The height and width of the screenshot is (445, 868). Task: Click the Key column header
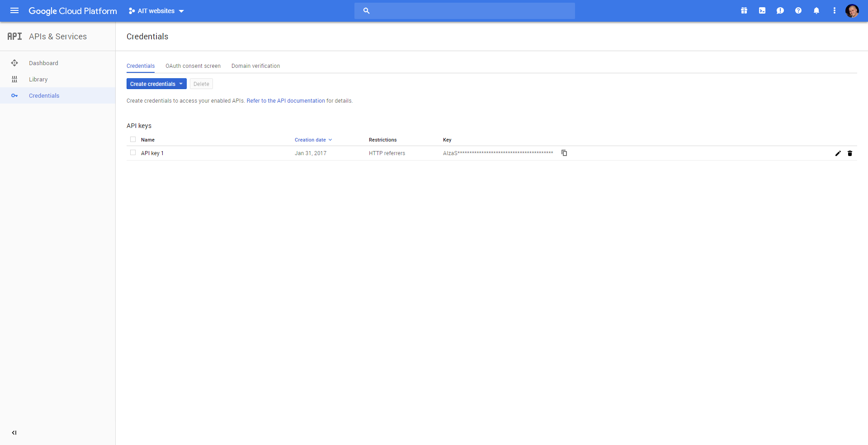coord(447,140)
